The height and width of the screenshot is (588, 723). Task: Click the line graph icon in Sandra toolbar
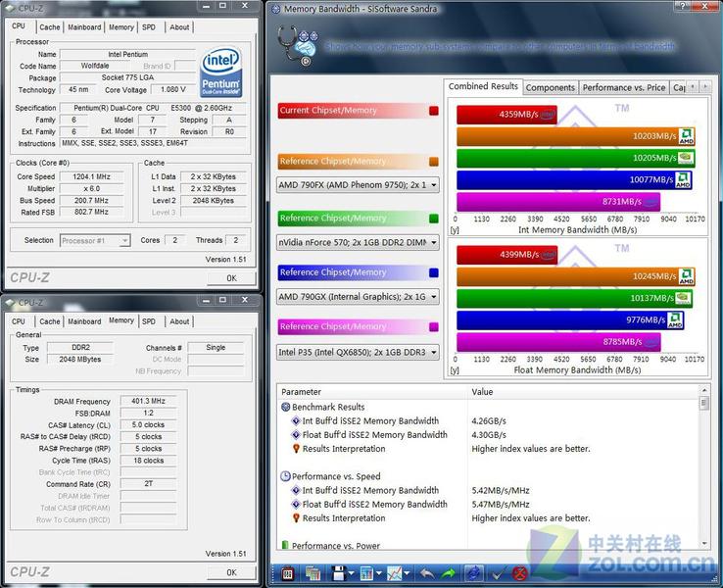click(395, 573)
